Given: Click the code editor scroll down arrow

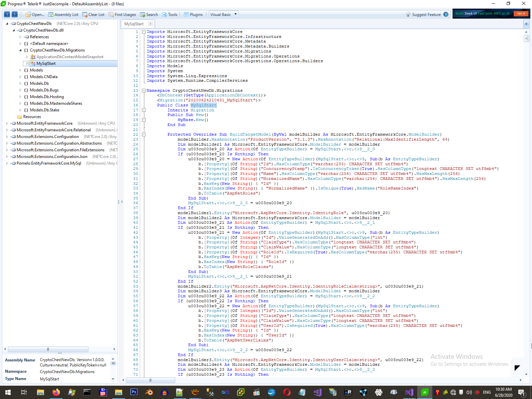Looking at the screenshot, I should click(526, 374).
